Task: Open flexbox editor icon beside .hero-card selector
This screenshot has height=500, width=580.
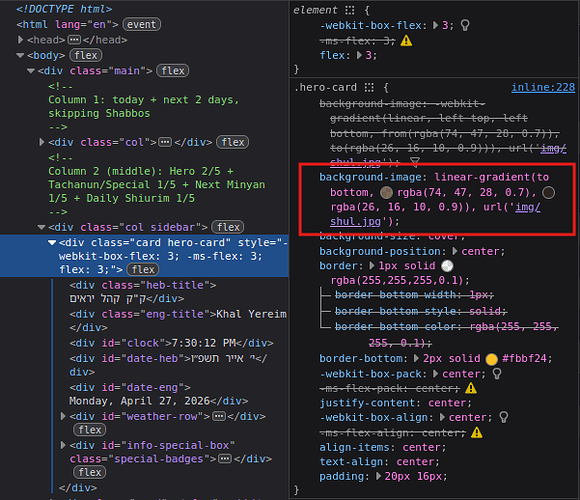Action: tap(369, 87)
